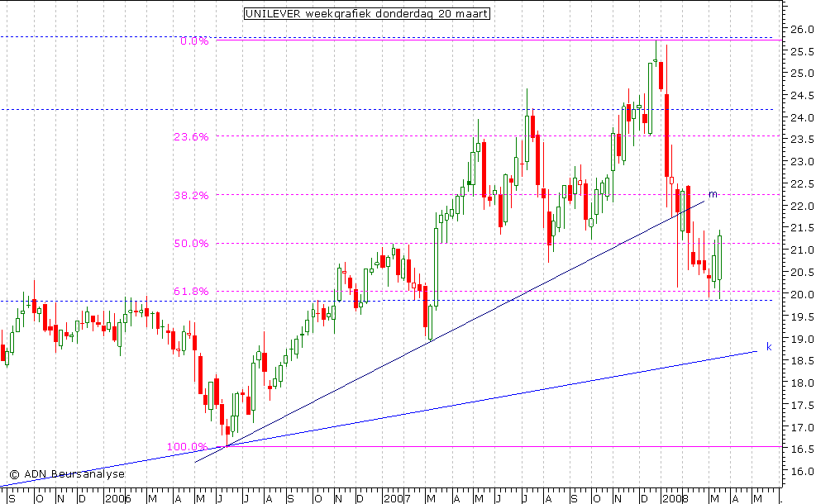Click the 18.5 price axis label
Image resolution: width=816 pixels, height=504 pixels.
(x=802, y=360)
